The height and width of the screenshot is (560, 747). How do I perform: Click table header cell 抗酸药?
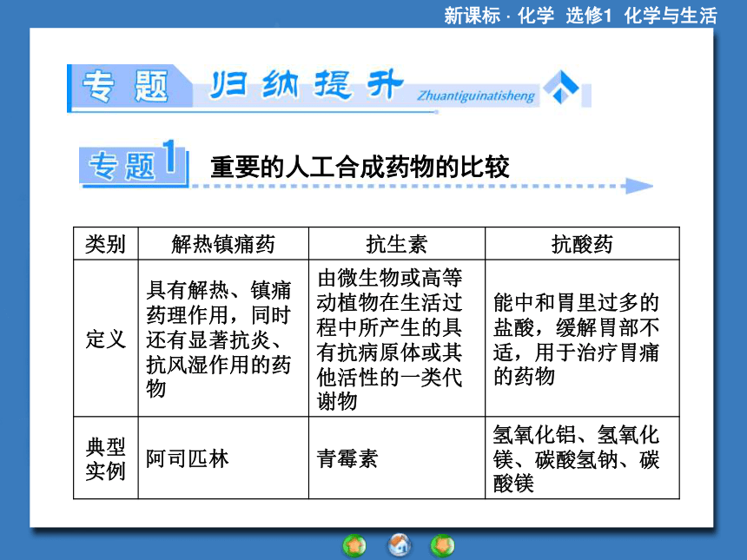pos(582,243)
